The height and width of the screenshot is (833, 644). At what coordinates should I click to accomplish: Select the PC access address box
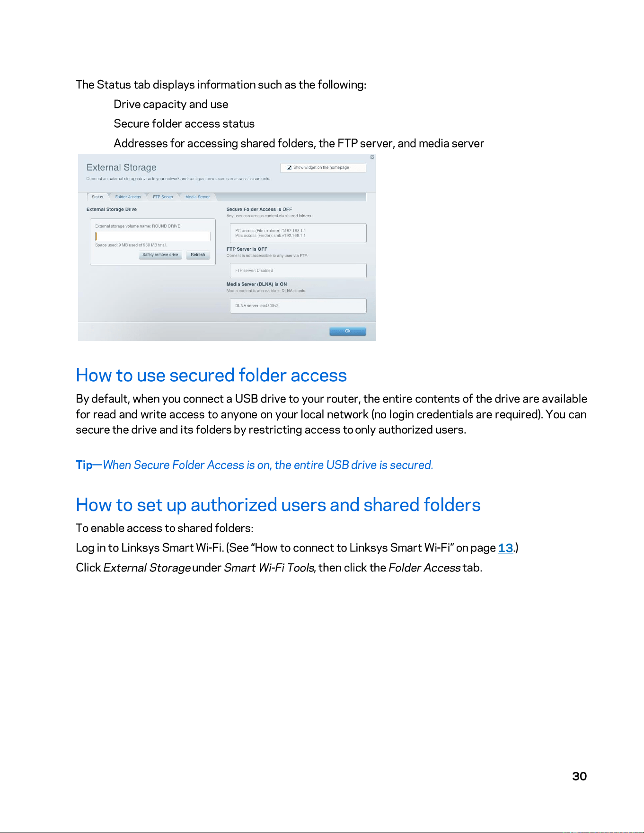298,233
